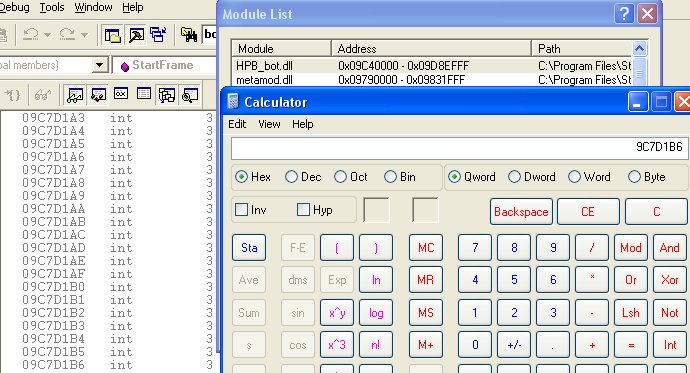The image size is (690, 373).
Task: Click the Undo toolbar icon
Action: coord(30,34)
